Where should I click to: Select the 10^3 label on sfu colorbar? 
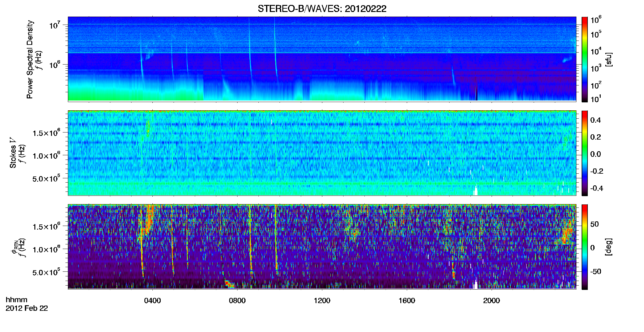point(596,68)
